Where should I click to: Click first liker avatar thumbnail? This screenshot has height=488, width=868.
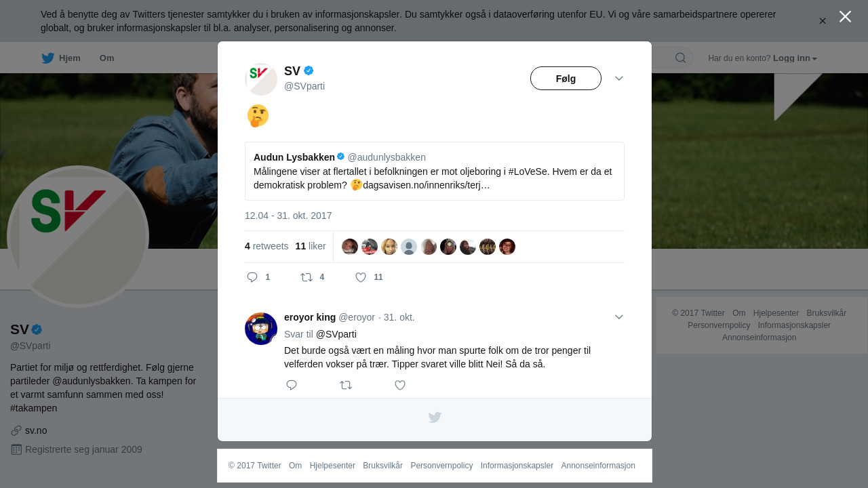pyautogui.click(x=350, y=247)
